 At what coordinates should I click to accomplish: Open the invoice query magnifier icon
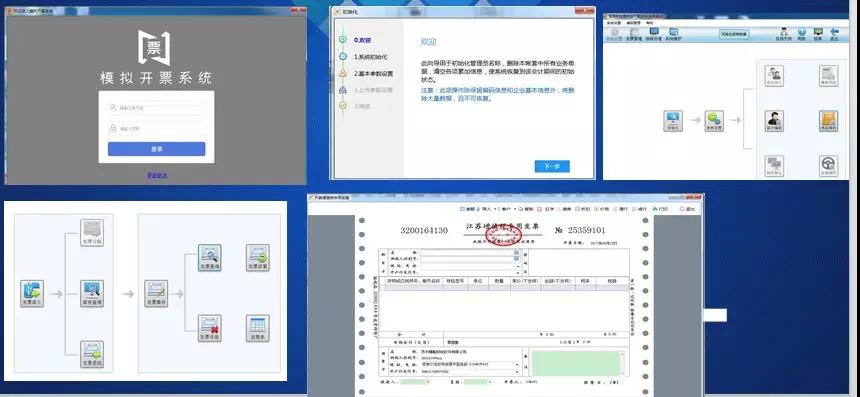[x=210, y=257]
